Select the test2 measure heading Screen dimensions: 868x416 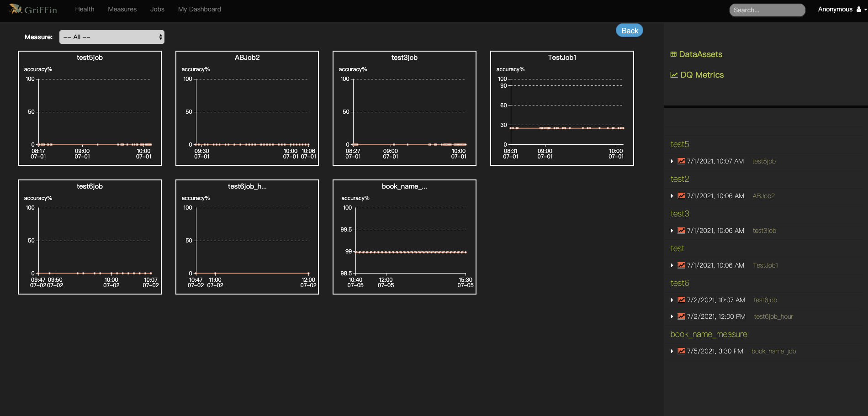[x=680, y=179]
